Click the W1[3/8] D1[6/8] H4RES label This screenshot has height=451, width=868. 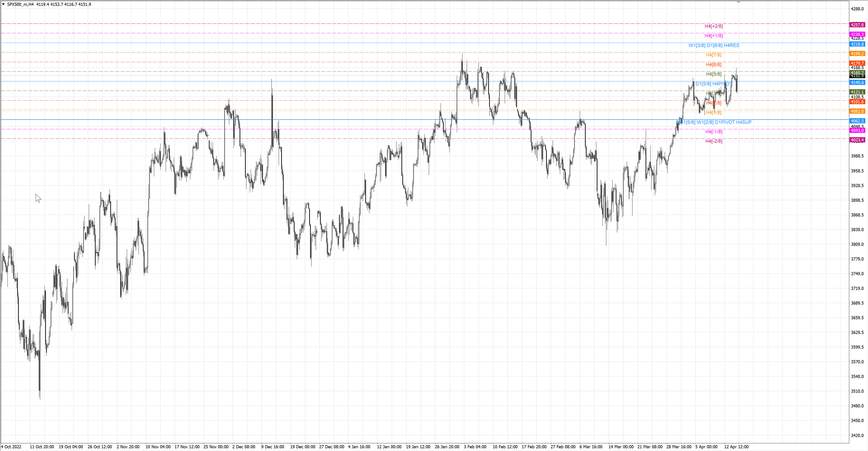point(714,45)
